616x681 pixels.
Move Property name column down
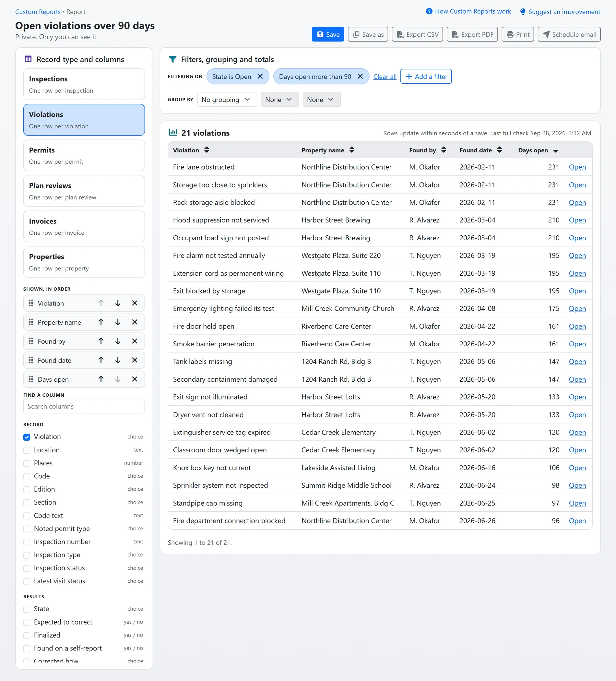coord(117,322)
